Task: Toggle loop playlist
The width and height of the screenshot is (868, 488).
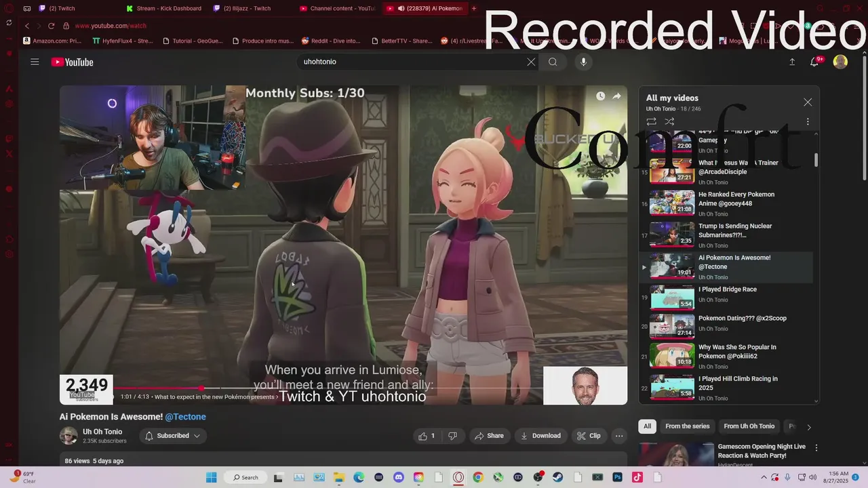Action: click(651, 121)
